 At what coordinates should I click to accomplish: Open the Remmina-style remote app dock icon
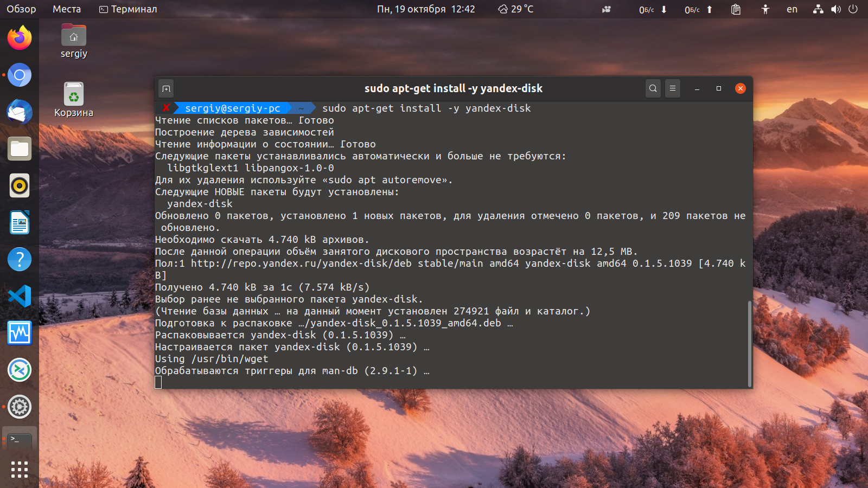pyautogui.click(x=20, y=370)
